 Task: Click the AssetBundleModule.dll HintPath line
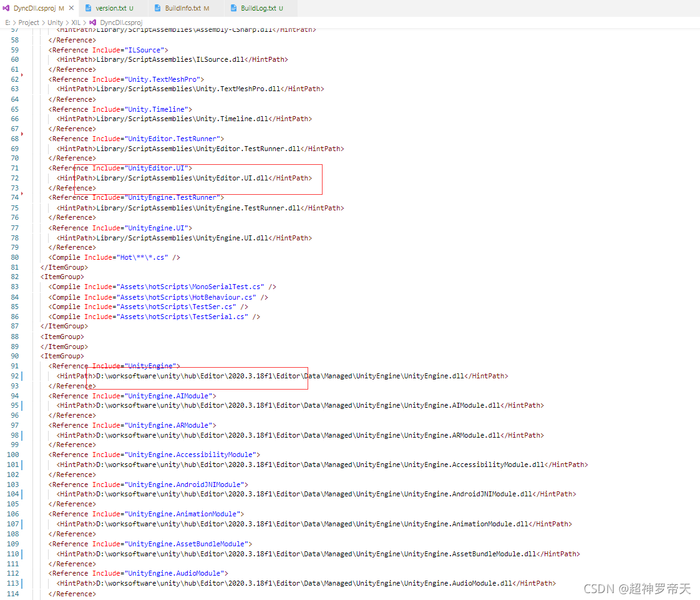coord(318,554)
